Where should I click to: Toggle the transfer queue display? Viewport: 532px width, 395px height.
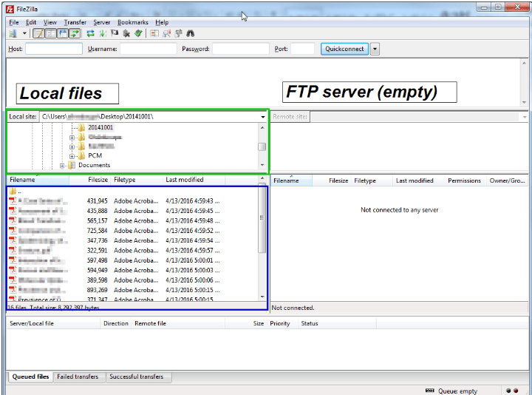coord(75,33)
